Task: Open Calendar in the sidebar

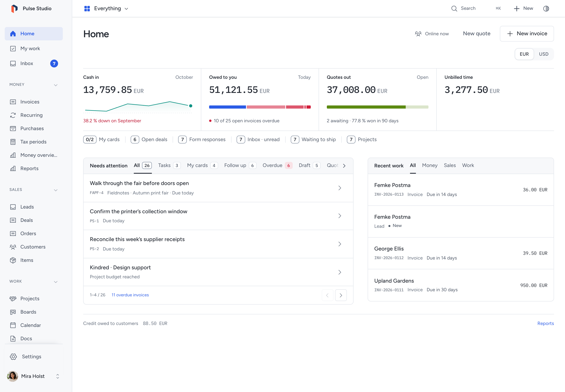Action: pos(34,325)
